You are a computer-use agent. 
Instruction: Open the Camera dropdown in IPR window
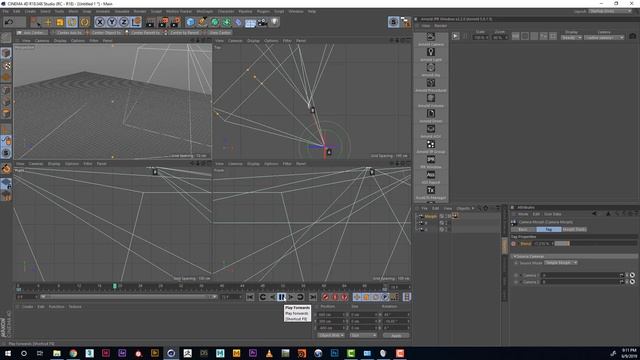[x=604, y=38]
